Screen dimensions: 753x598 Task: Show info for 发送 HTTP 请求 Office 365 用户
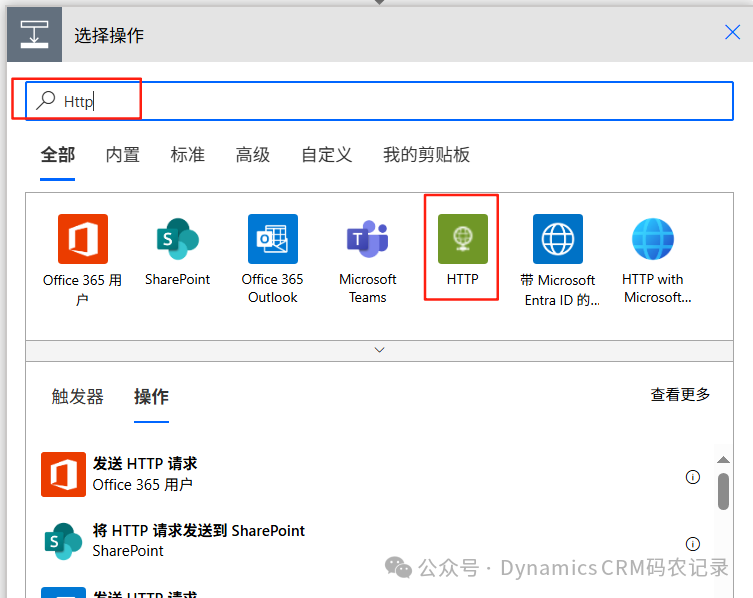692,477
